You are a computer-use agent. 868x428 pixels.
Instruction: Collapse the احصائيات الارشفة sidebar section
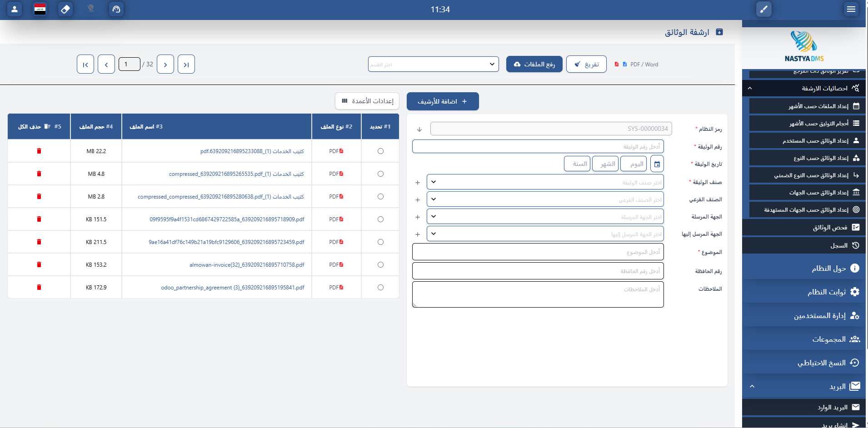[804, 88]
